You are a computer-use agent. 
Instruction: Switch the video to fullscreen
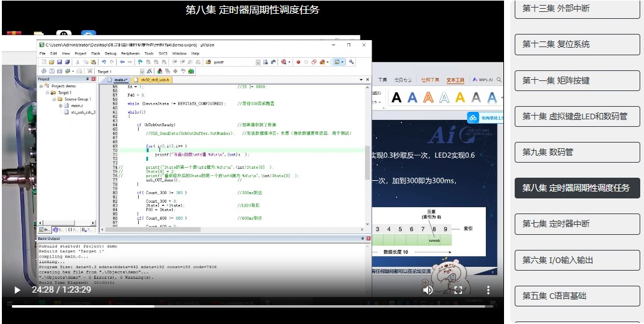click(x=458, y=290)
